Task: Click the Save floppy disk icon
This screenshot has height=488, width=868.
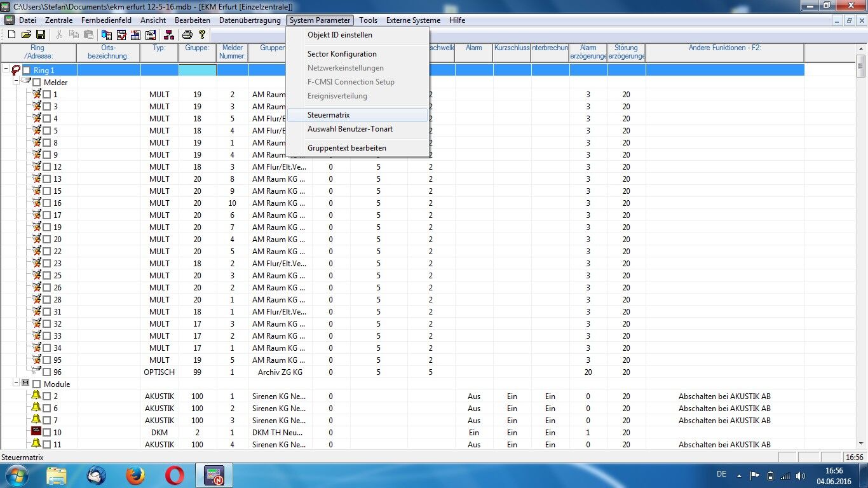Action: (x=40, y=34)
